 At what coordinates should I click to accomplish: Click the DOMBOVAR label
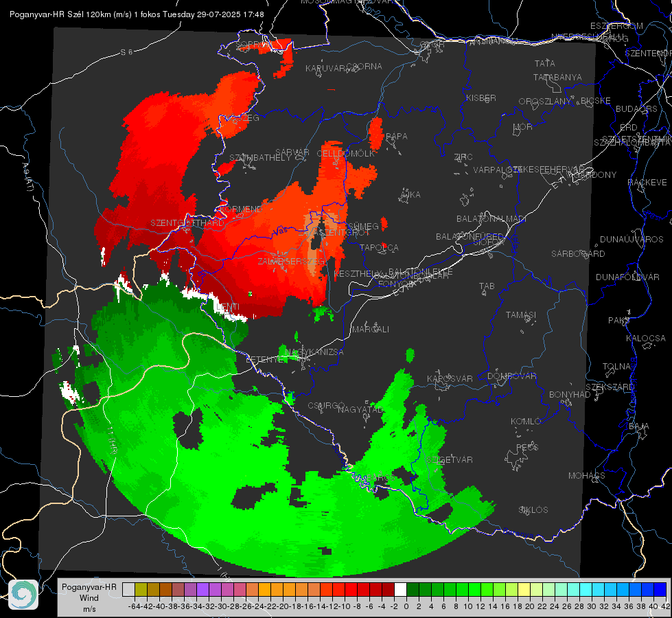click(x=511, y=376)
